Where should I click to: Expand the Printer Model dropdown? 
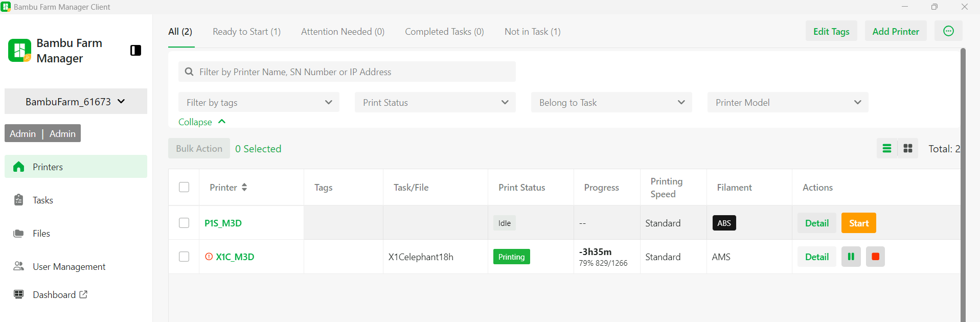tap(787, 102)
